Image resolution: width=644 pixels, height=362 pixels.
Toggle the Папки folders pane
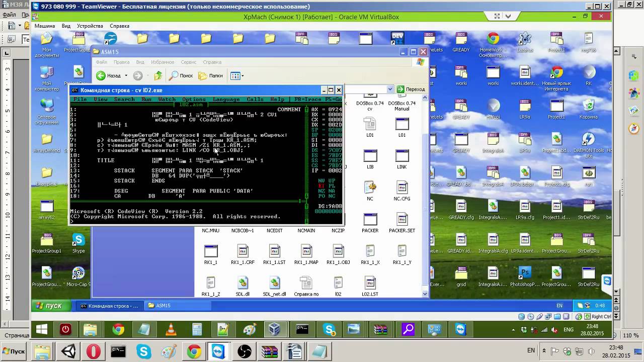point(210,76)
